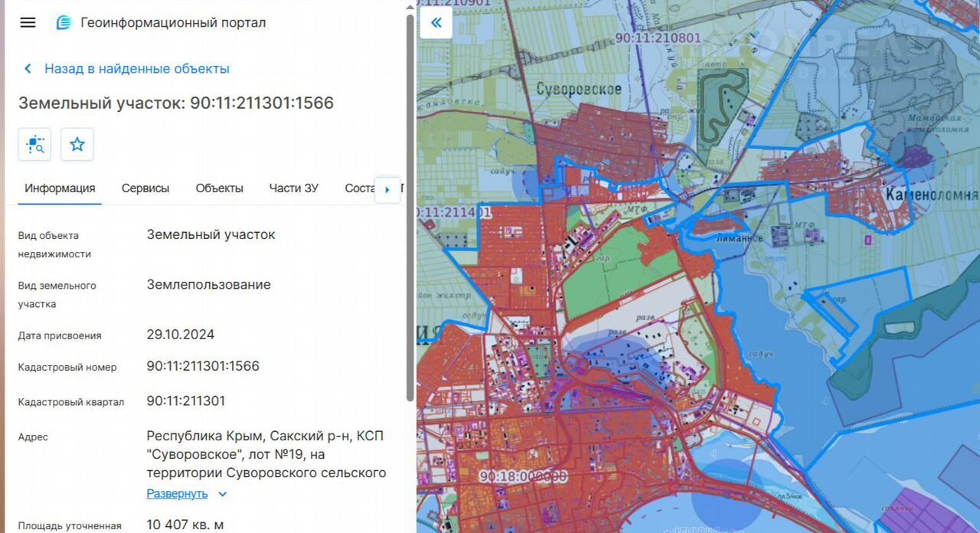Select the Информация tab
The width and height of the screenshot is (980, 533).
click(x=60, y=188)
